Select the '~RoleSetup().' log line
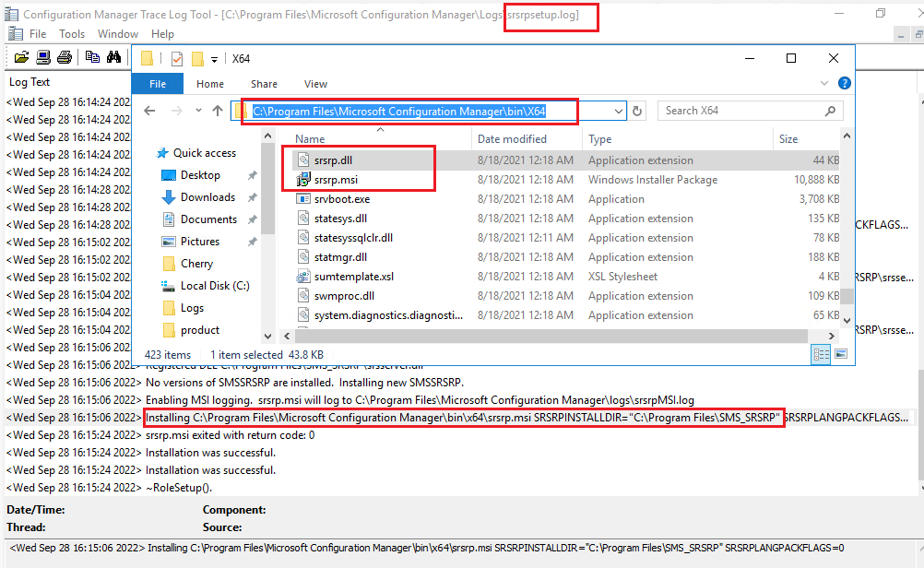Screen dimensions: 924x568 [179, 487]
